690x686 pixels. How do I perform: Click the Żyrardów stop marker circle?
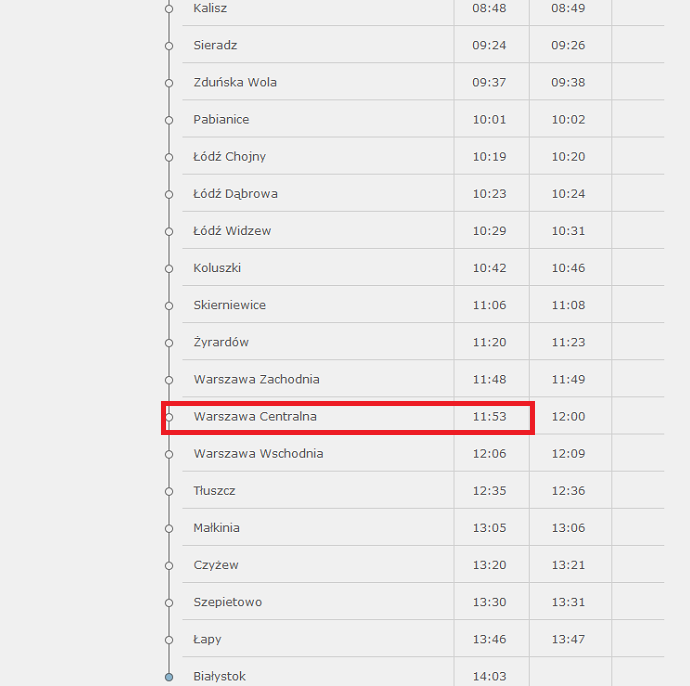(x=169, y=343)
